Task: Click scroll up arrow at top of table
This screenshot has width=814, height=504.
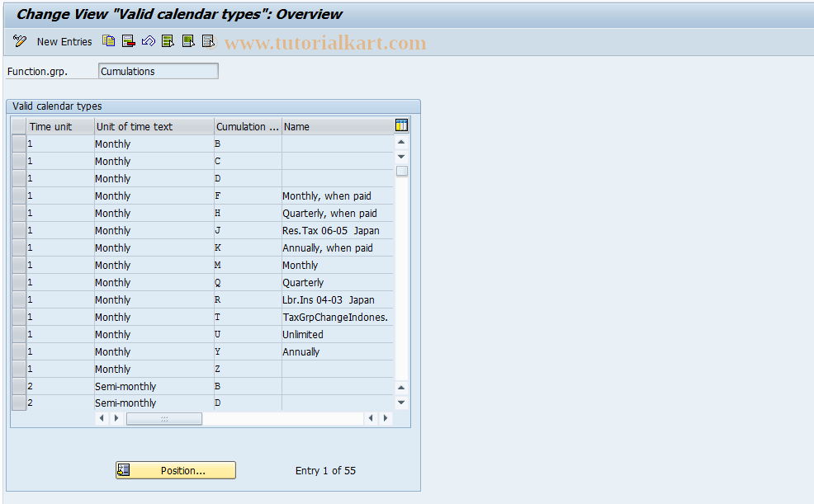Action: pyautogui.click(x=401, y=142)
